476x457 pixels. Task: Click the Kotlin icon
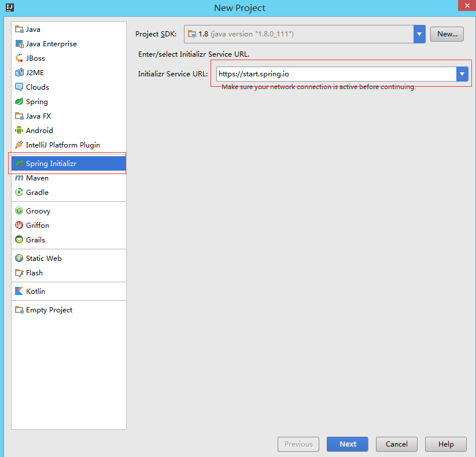(x=19, y=292)
